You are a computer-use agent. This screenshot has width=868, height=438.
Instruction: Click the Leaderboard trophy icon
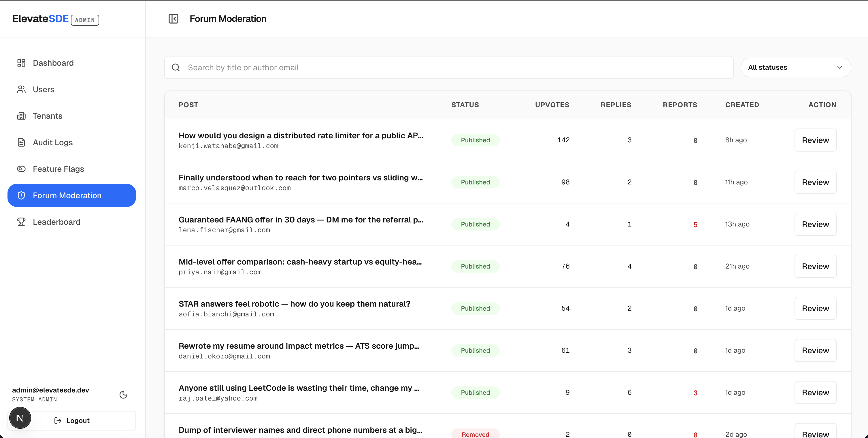click(21, 222)
